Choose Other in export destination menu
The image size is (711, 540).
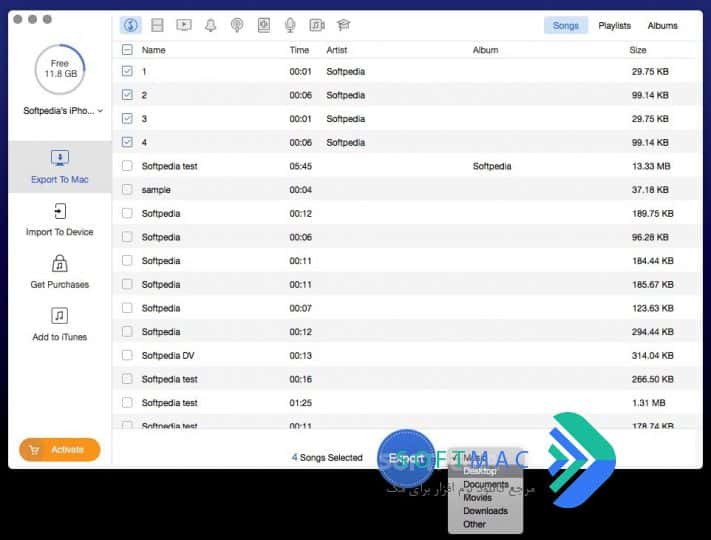tap(485, 524)
